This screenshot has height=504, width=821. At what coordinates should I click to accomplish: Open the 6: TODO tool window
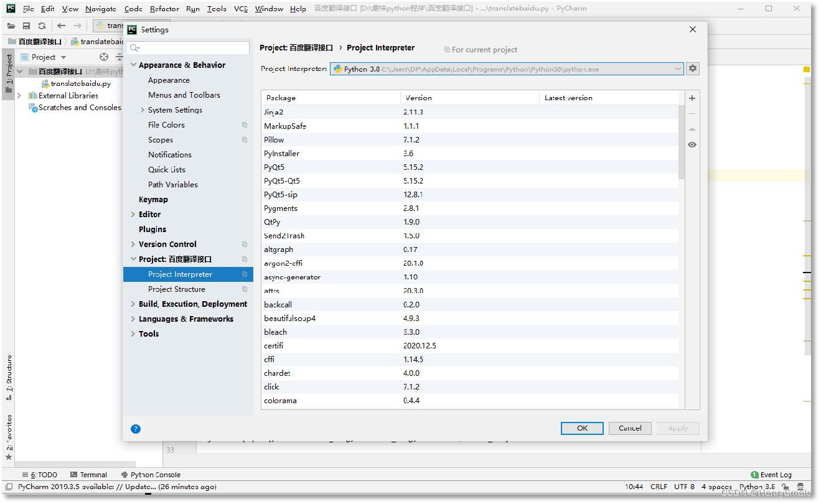point(40,475)
